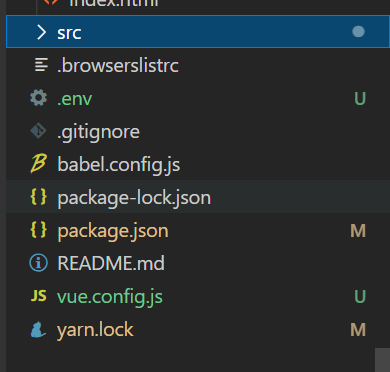Click the untracked U badge on .env
This screenshot has height=372, width=390.
360,99
